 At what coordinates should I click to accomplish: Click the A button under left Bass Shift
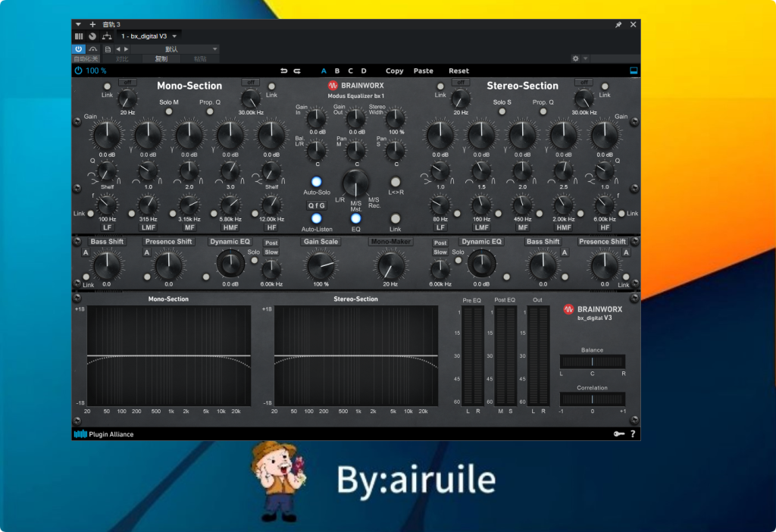[x=86, y=253]
